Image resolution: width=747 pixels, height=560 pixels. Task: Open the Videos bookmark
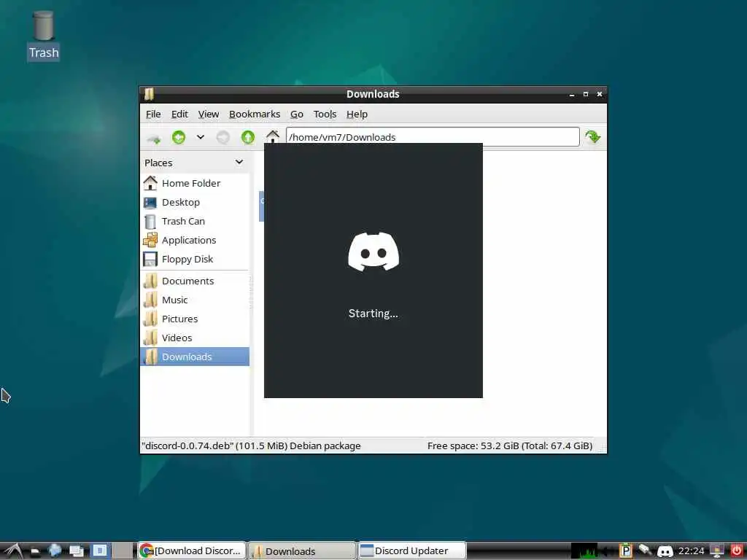point(195,338)
